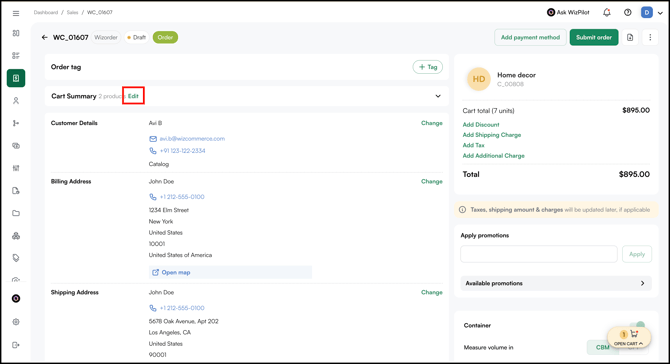Add a tag with the + Tag button
The height and width of the screenshot is (364, 670).
tap(427, 67)
